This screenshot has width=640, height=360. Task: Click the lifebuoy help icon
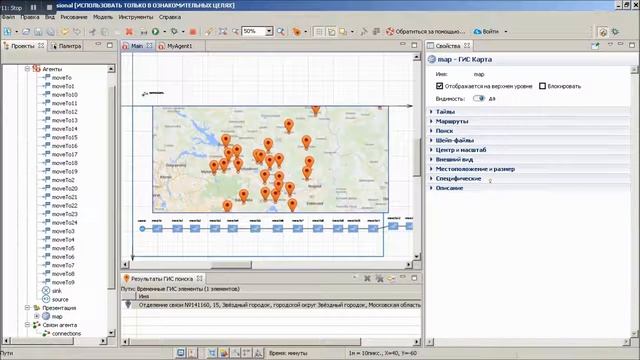click(390, 31)
